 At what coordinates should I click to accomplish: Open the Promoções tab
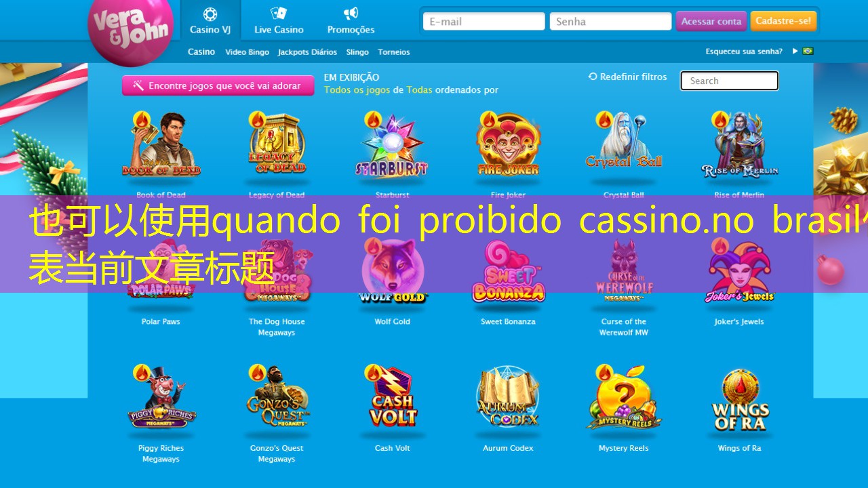(351, 20)
